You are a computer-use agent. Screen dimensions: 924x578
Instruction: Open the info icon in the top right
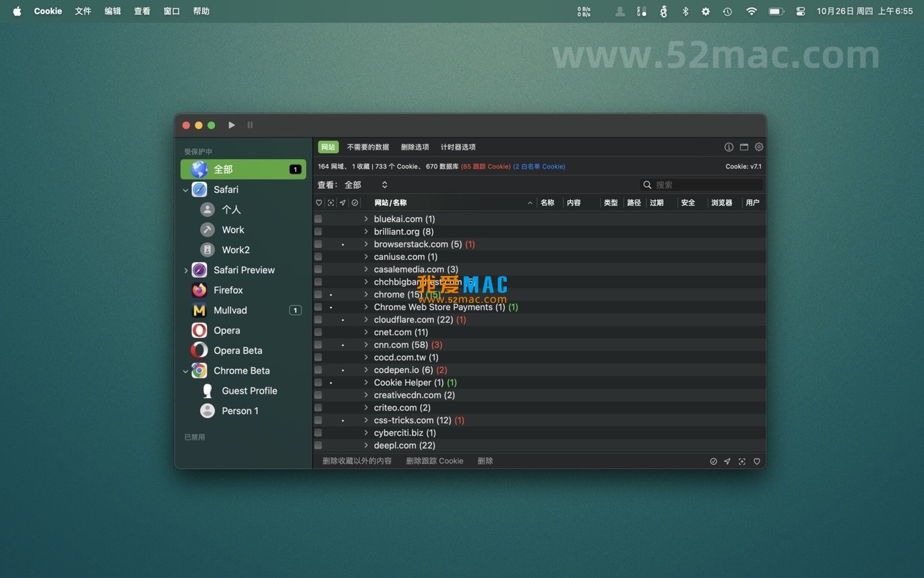point(729,147)
